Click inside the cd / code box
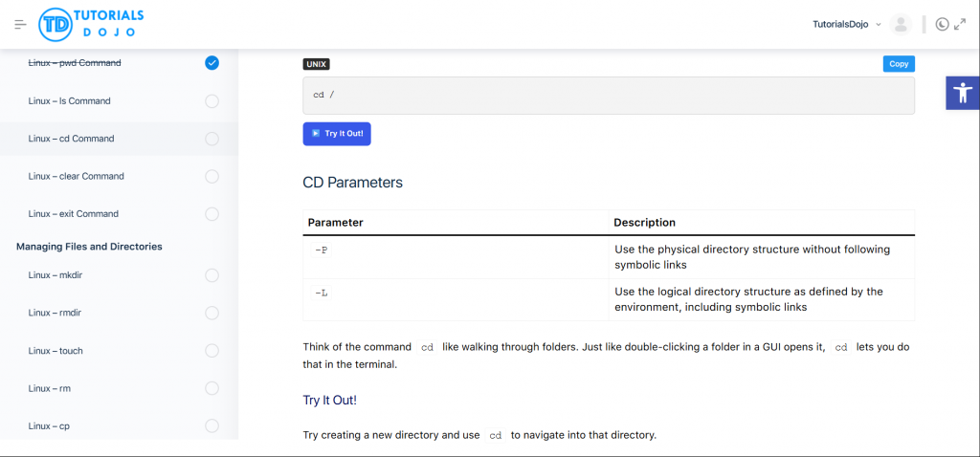Screen dimensions: 980x457 coord(608,96)
